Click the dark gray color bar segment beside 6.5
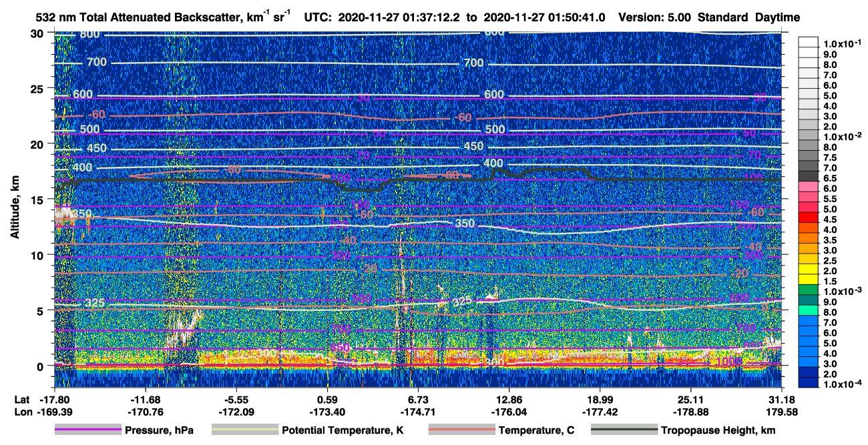This screenshot has height=445, width=868. 809,175
